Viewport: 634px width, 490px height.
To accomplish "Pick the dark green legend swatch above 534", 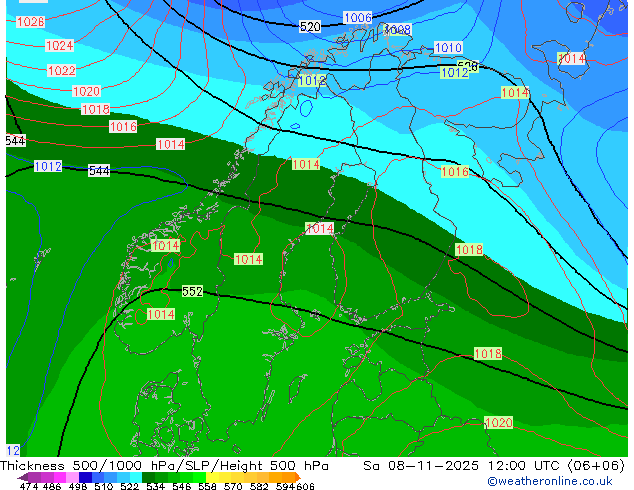I will [148, 477].
